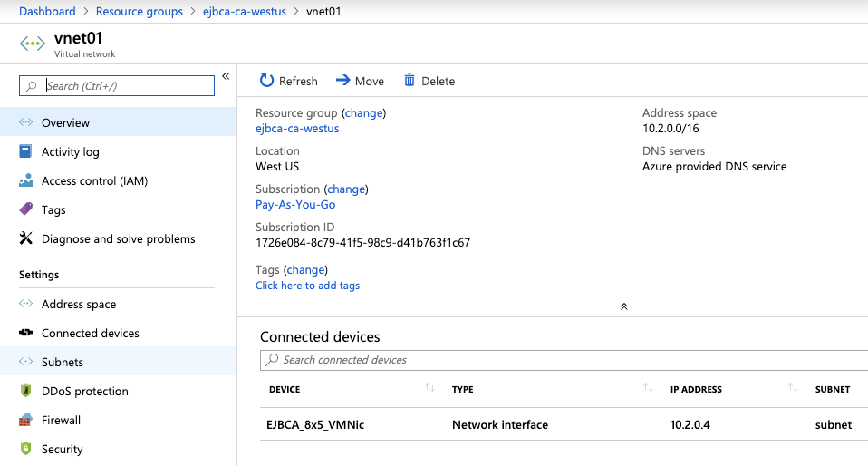Sort connected devices by IP Address column

coord(793,389)
